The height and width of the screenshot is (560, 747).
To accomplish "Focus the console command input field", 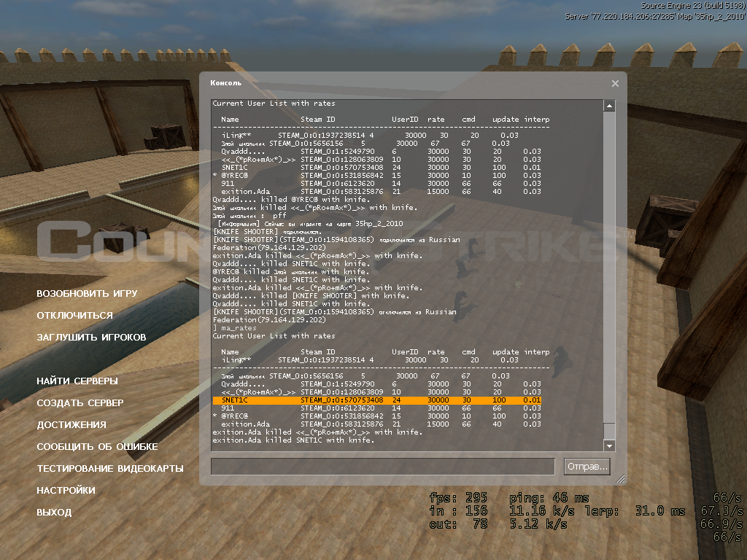I will [382, 467].
